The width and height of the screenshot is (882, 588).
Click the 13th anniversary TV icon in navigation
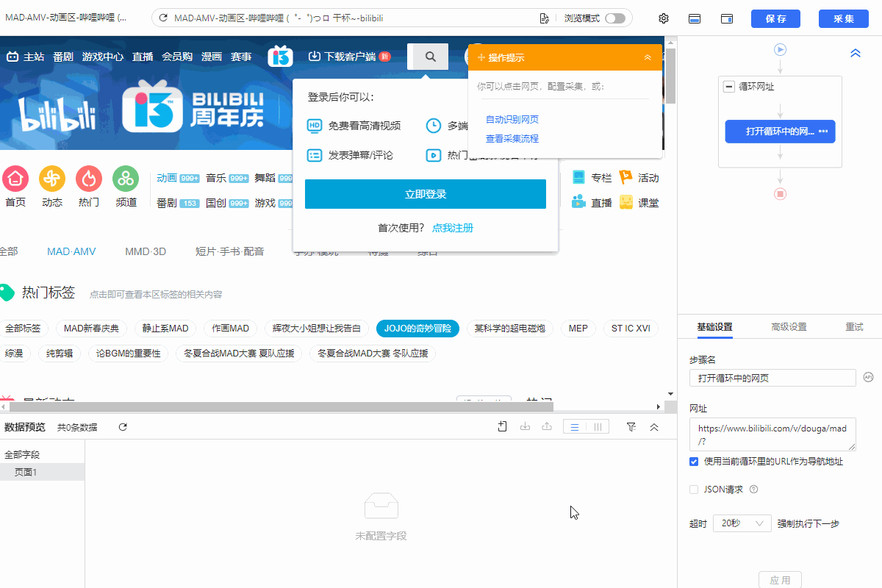click(x=281, y=56)
